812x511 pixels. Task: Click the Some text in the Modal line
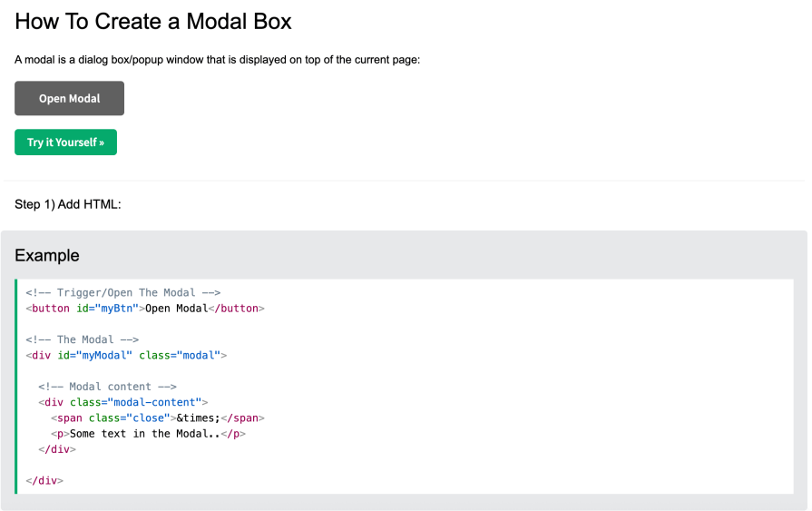(148, 434)
